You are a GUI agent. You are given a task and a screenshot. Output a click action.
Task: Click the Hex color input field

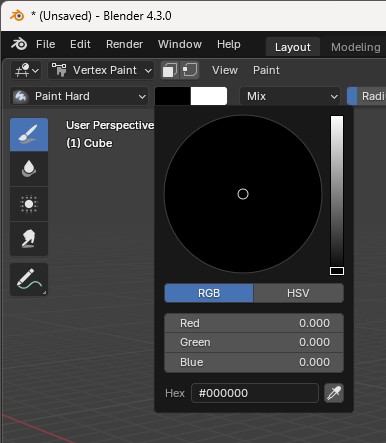[x=255, y=393]
